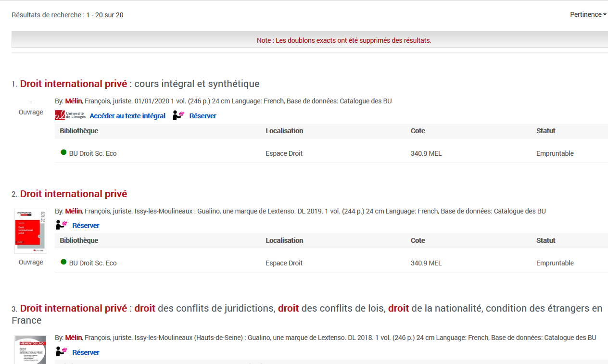Click the 'Ouvrage' label under the red cover

coord(31,262)
